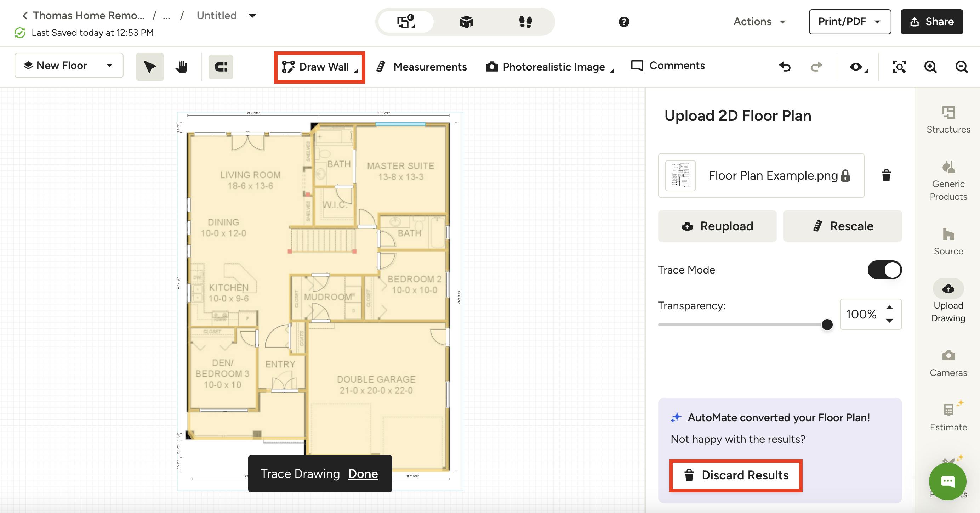Screen dimensions: 980x513
Task: Click the 'Last Saved today at 12:53 PM' text
Action: click(x=92, y=33)
